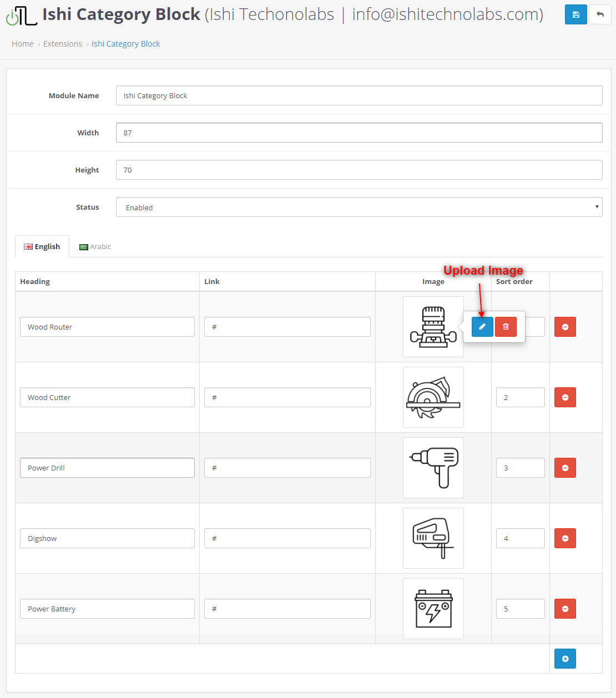Click the blue pencil edit image icon
Screen dimensions: 616x698
[x=482, y=327]
